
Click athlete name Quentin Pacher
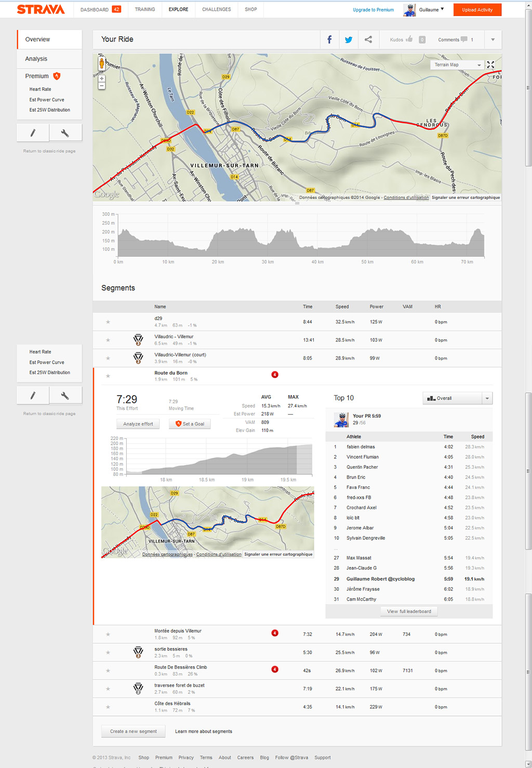(362, 467)
